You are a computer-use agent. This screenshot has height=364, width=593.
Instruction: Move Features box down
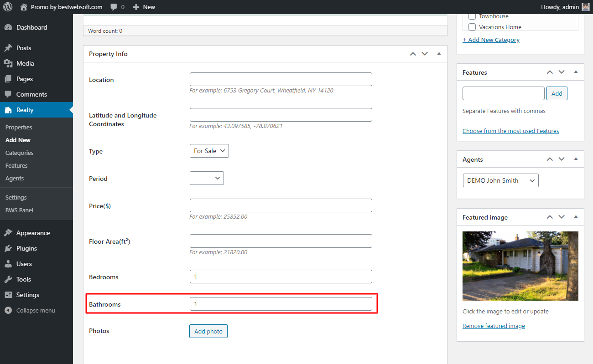point(562,72)
